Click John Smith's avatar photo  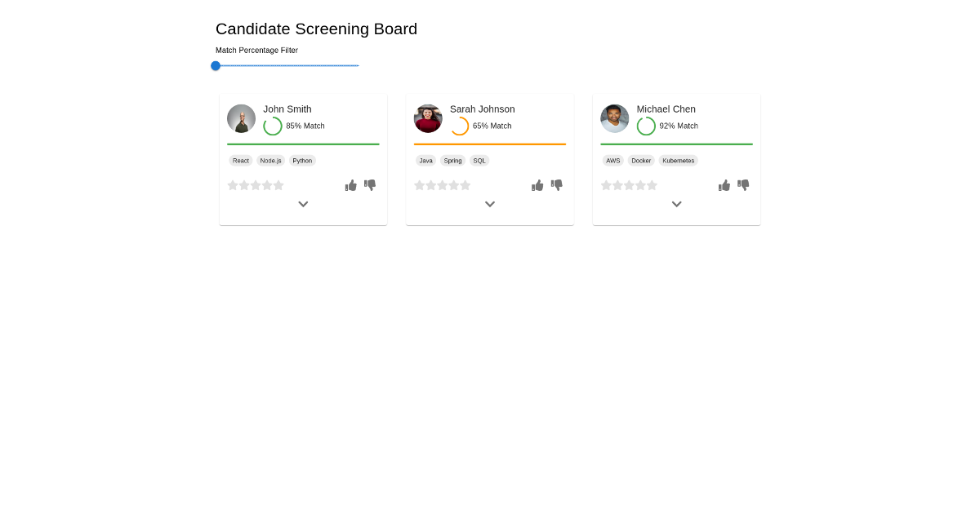(241, 118)
